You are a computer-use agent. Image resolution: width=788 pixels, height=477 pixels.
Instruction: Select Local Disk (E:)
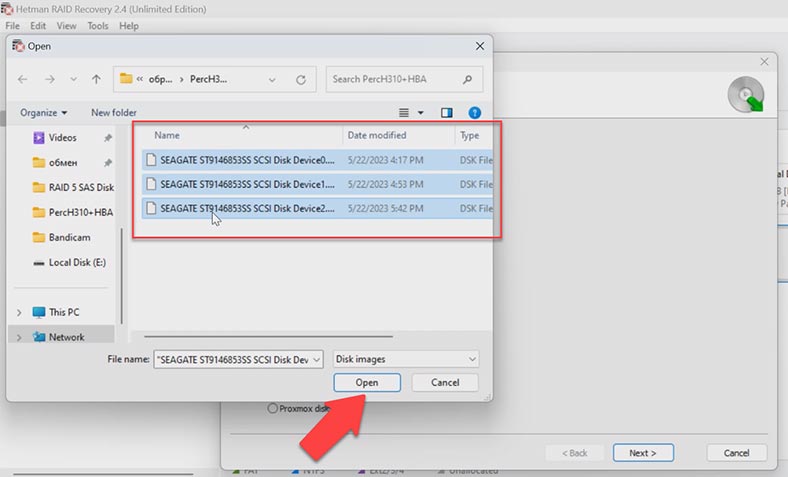(x=77, y=262)
